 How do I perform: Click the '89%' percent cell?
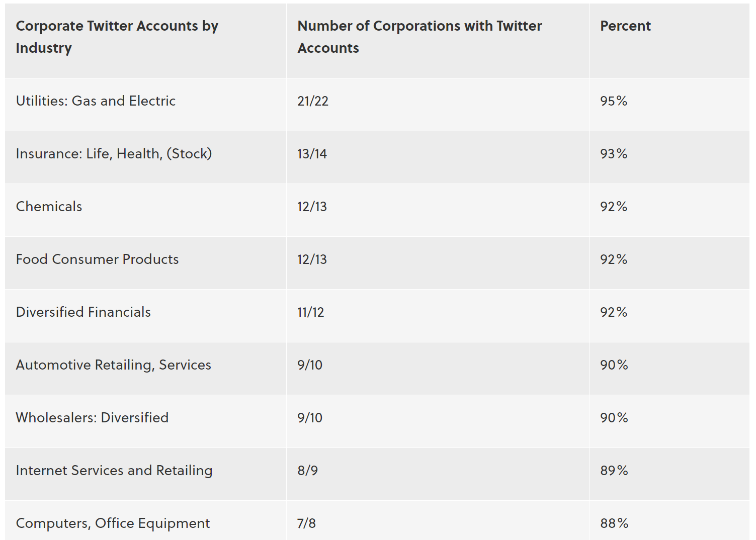614,471
